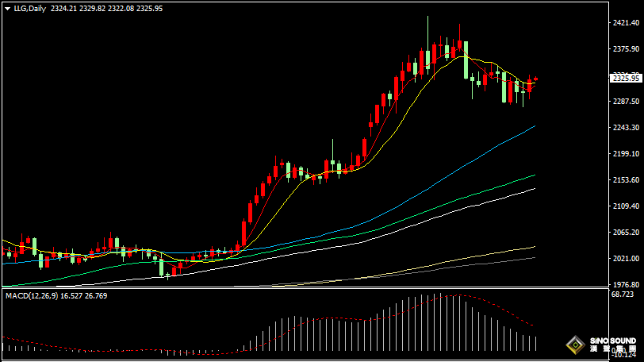Click the 2153.60 price axis label
The image size is (644, 362).
coord(626,180)
